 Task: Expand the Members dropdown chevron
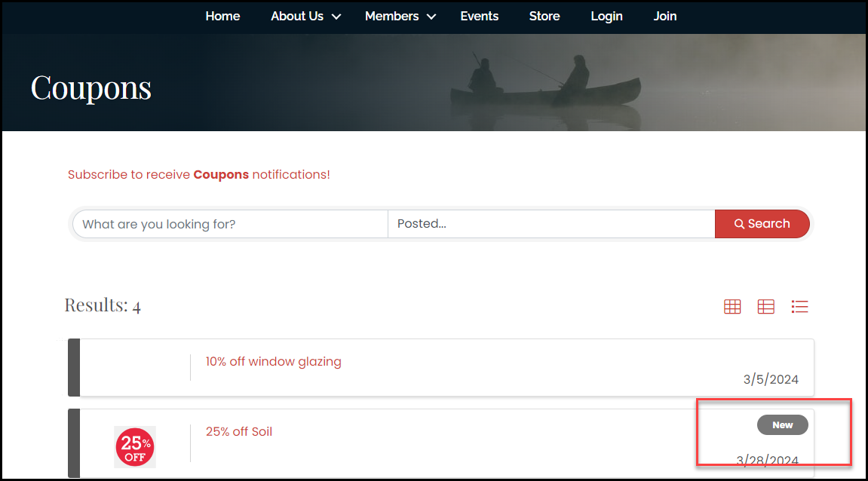431,17
